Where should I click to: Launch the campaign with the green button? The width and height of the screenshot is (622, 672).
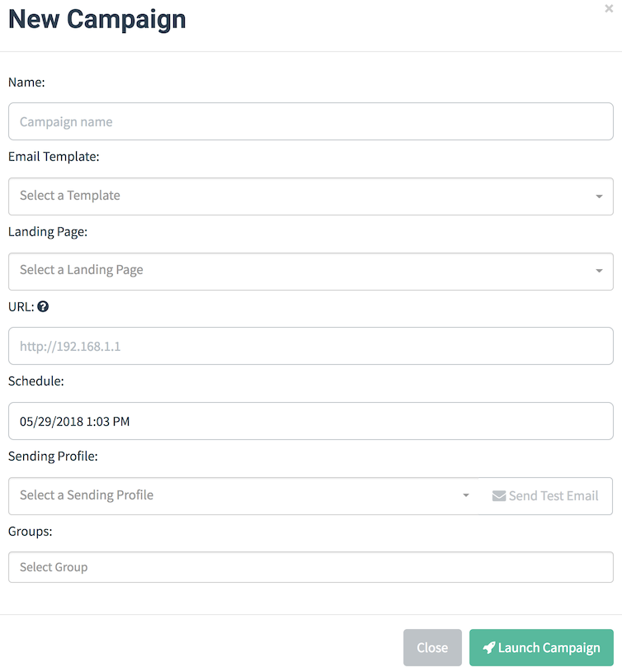point(541,648)
